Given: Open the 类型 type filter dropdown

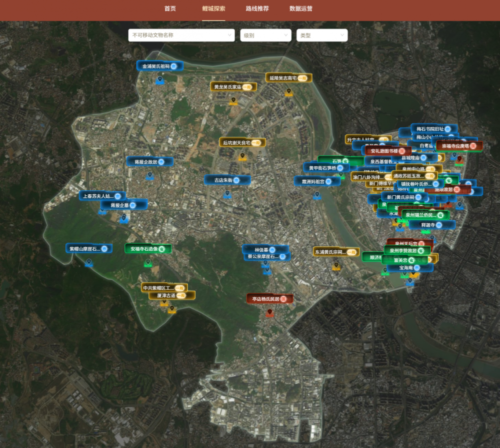Looking at the screenshot, I should (321, 35).
